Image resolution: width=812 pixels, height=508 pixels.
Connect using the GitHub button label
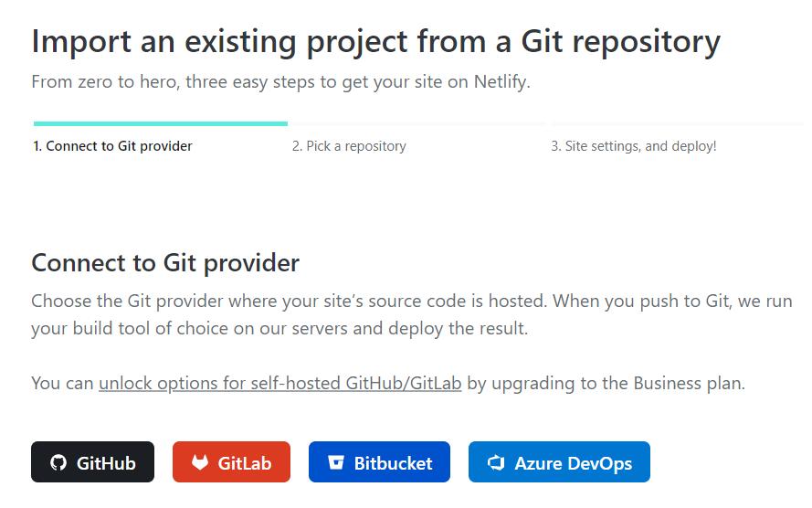[106, 463]
